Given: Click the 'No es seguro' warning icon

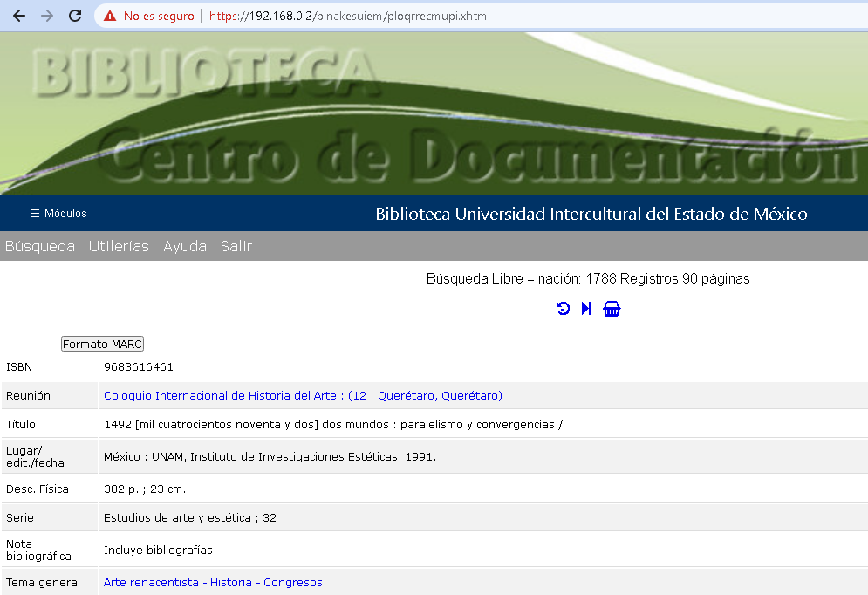Looking at the screenshot, I should click(x=110, y=16).
